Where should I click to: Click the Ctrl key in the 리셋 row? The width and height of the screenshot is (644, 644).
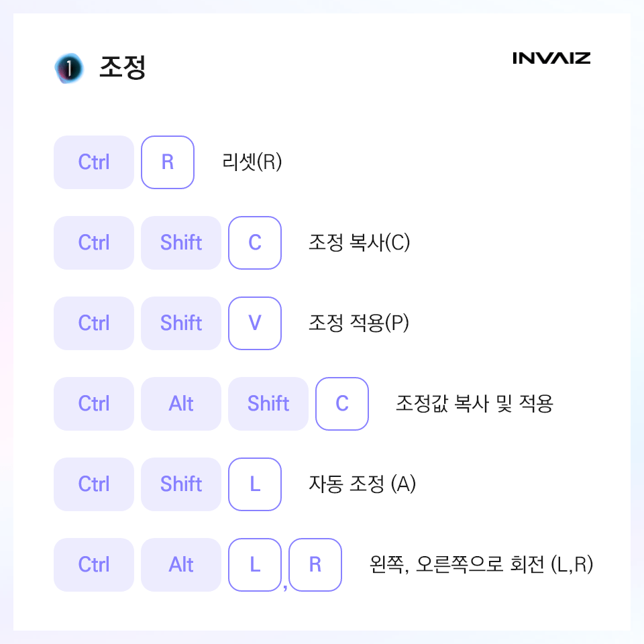(94, 162)
